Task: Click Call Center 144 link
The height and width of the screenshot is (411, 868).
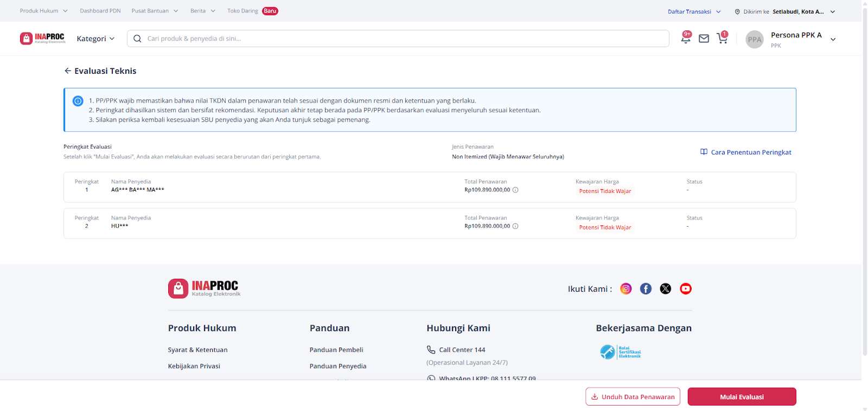Action: pos(462,350)
